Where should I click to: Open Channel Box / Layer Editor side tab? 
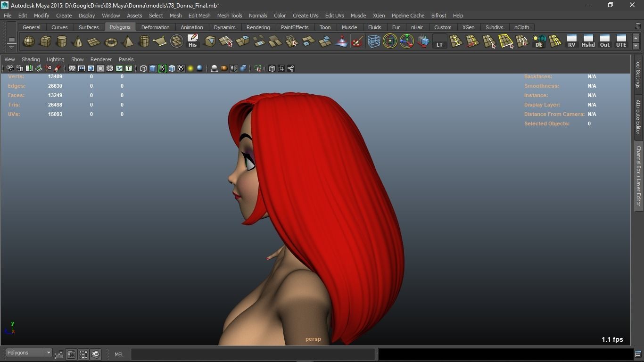pyautogui.click(x=638, y=176)
